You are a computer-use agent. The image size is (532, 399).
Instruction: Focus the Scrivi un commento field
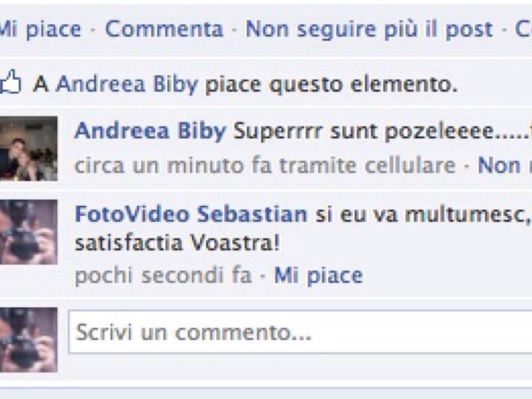300,332
